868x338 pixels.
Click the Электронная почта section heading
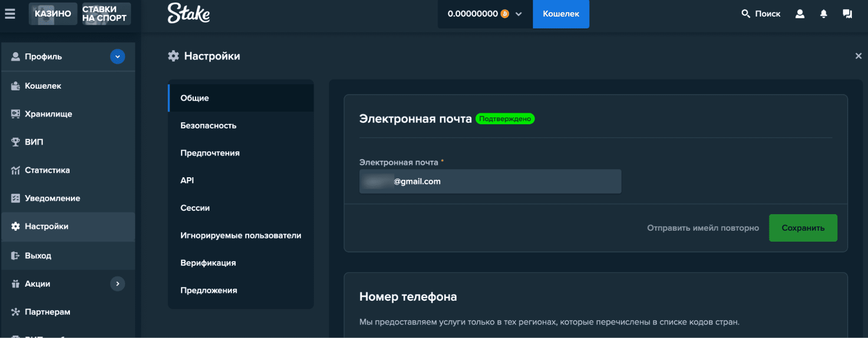point(416,119)
